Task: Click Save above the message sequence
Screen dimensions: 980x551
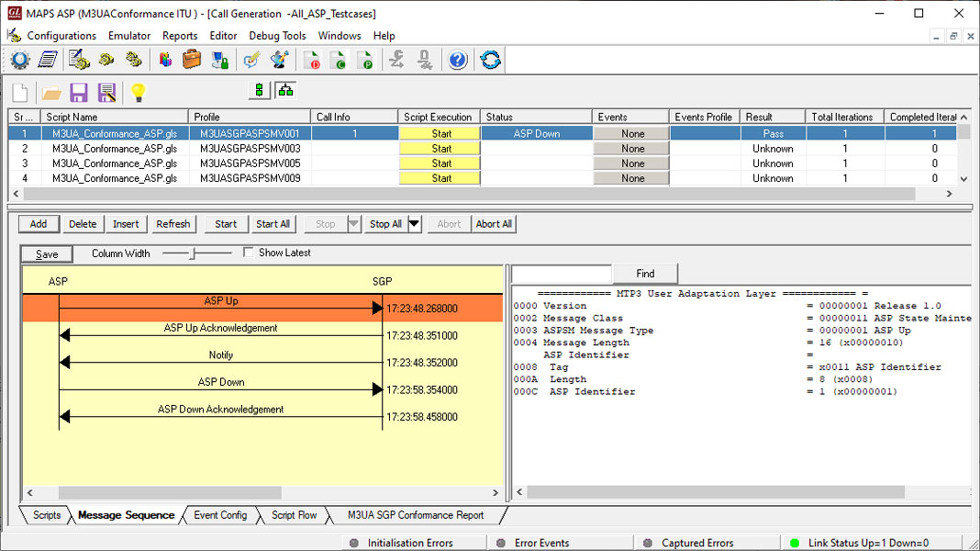Action: (x=47, y=254)
